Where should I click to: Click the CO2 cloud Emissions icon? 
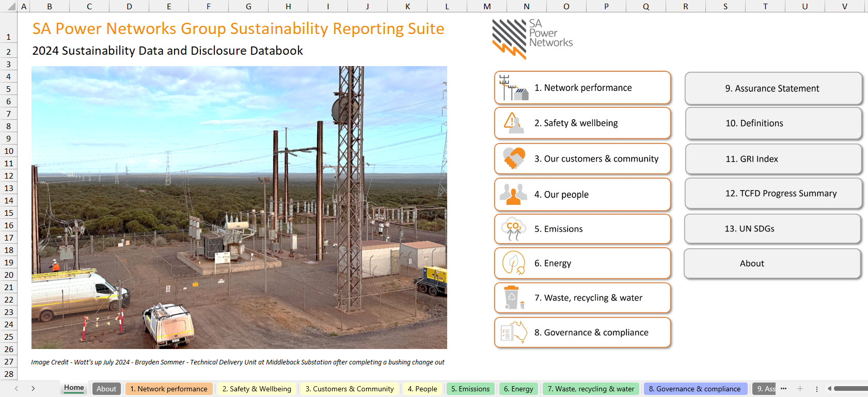(513, 229)
